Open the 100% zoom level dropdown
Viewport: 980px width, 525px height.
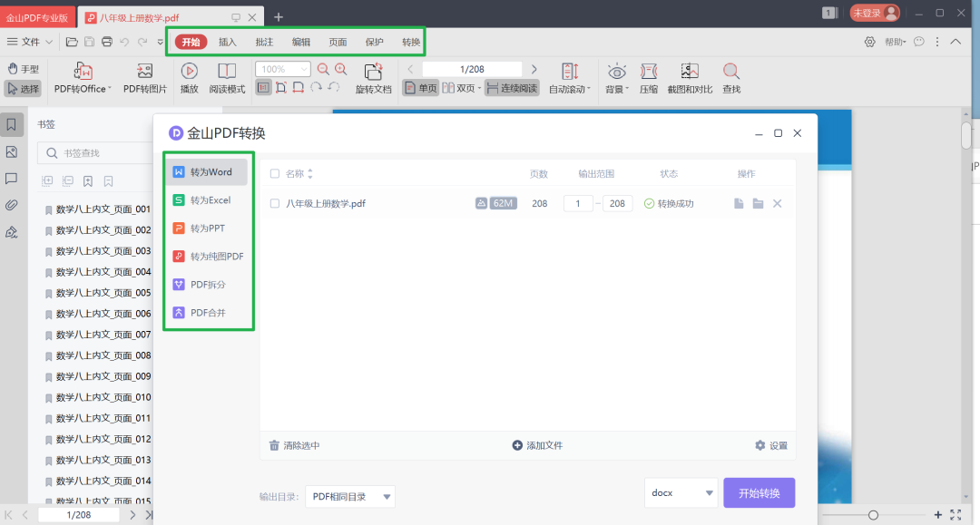[x=304, y=69]
